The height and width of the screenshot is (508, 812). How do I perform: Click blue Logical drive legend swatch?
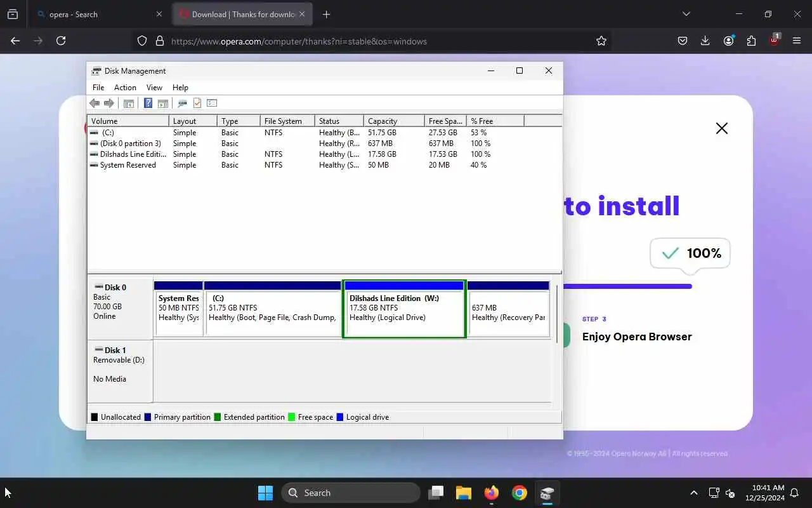[x=340, y=417]
